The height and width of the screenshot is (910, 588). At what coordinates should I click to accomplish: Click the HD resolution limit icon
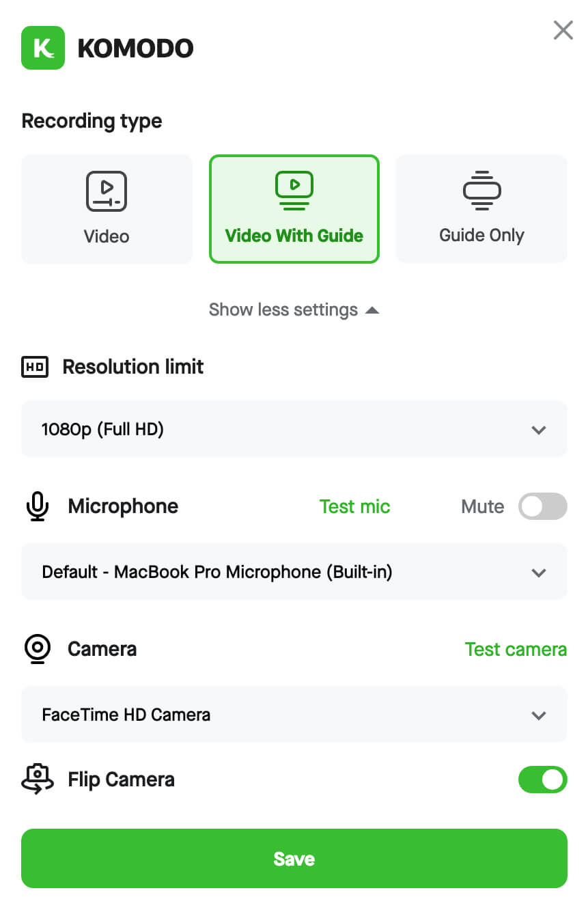[x=35, y=367]
